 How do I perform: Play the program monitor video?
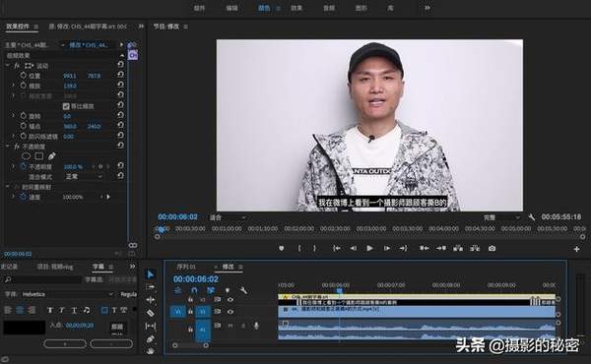[x=369, y=249]
